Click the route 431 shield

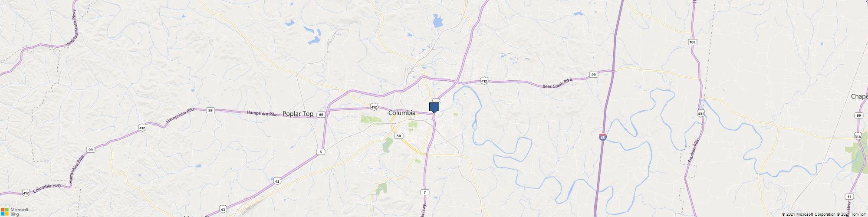(701, 113)
